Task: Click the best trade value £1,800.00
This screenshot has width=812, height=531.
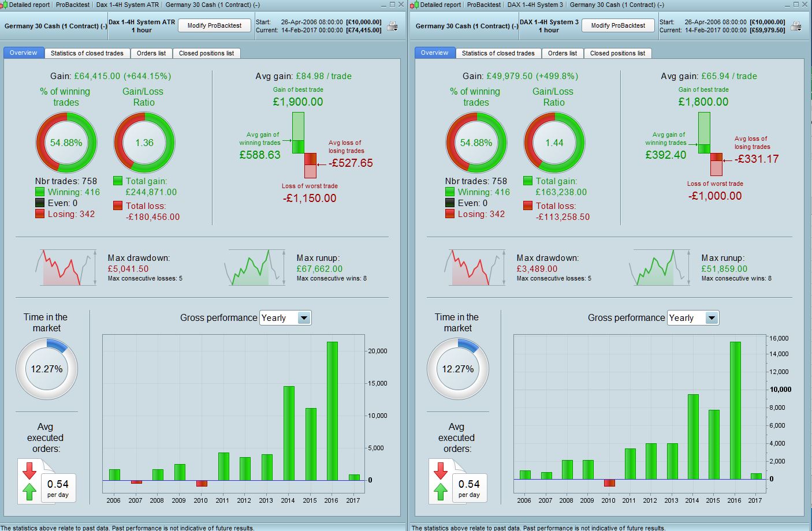Action: coord(703,102)
